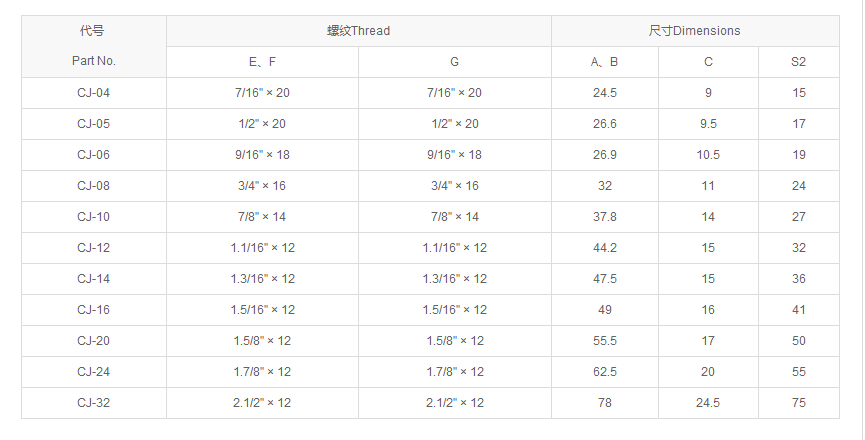Screen dimensions: 865x440
Task: Click the 2.1/2" × 12 E、F cell
Action: pos(262,403)
